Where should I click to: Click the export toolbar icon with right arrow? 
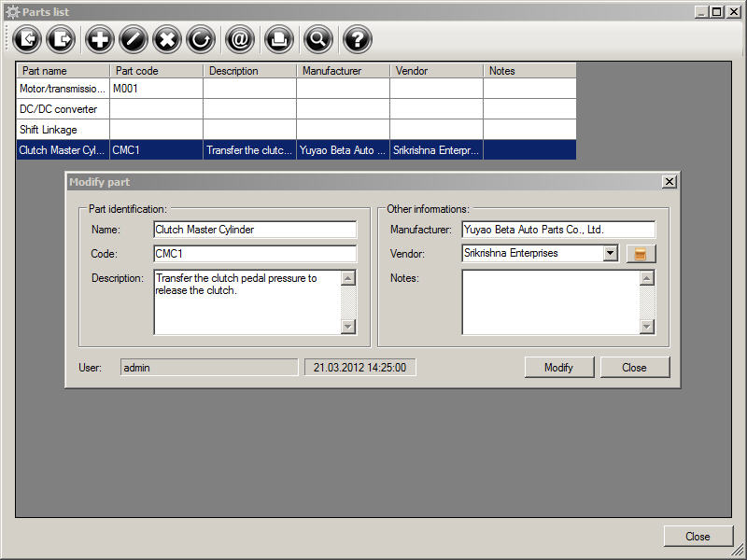click(63, 39)
